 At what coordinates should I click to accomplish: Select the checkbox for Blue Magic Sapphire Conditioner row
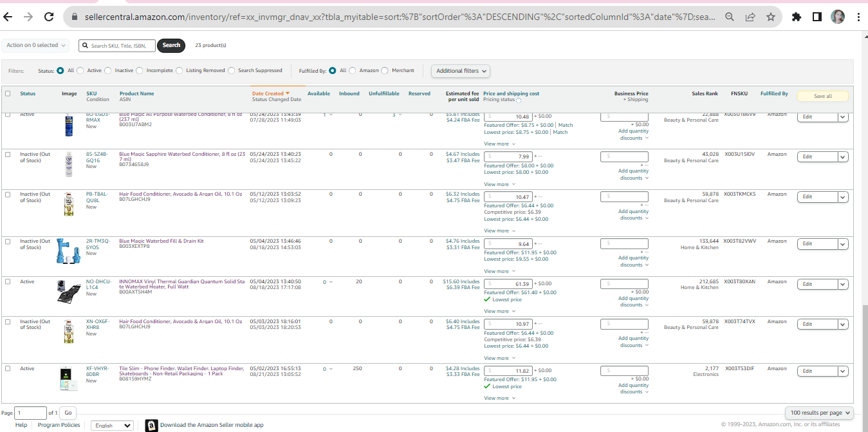click(8, 155)
